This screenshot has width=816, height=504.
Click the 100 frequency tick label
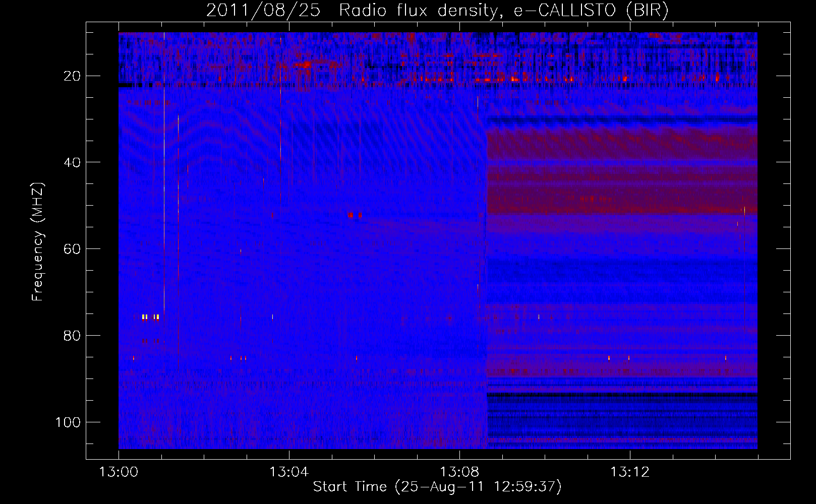69,422
